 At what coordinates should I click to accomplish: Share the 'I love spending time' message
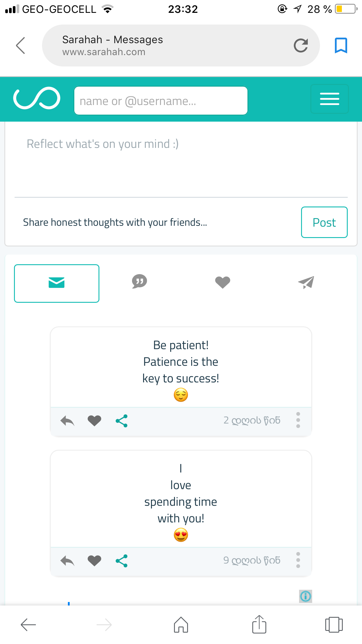coord(122,561)
